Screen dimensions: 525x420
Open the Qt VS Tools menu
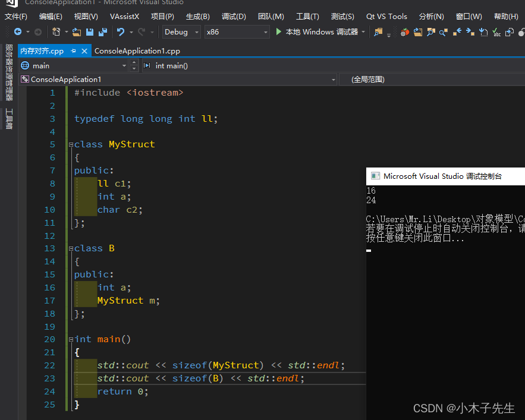tap(386, 17)
